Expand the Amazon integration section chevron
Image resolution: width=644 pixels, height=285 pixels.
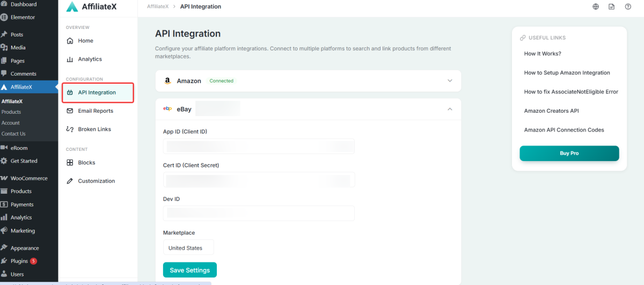point(450,81)
